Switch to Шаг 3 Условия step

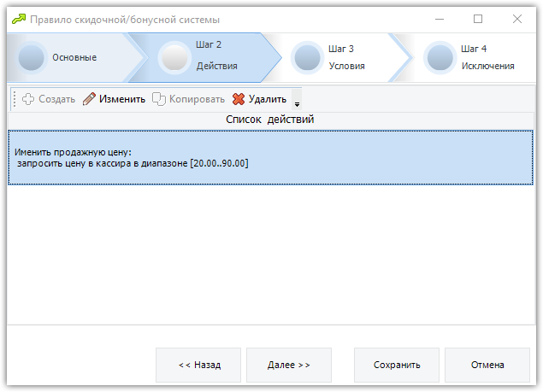click(x=341, y=57)
